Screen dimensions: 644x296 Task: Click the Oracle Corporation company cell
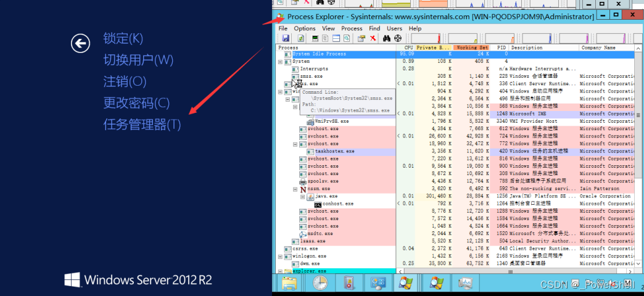(x=605, y=196)
